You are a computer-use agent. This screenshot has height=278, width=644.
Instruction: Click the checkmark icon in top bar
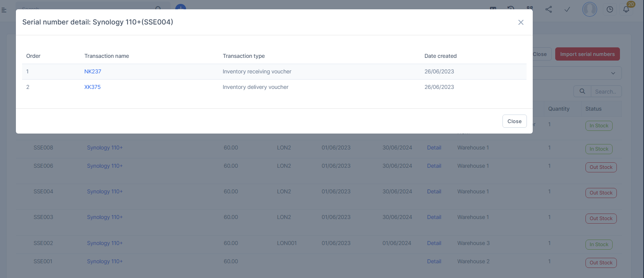567,9
